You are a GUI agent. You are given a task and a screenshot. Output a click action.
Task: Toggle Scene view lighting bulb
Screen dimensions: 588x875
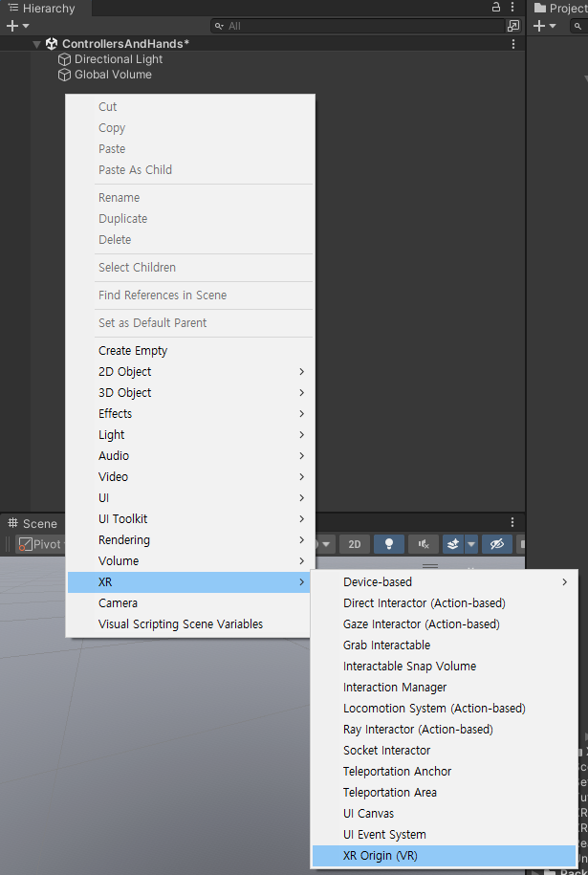click(x=389, y=544)
